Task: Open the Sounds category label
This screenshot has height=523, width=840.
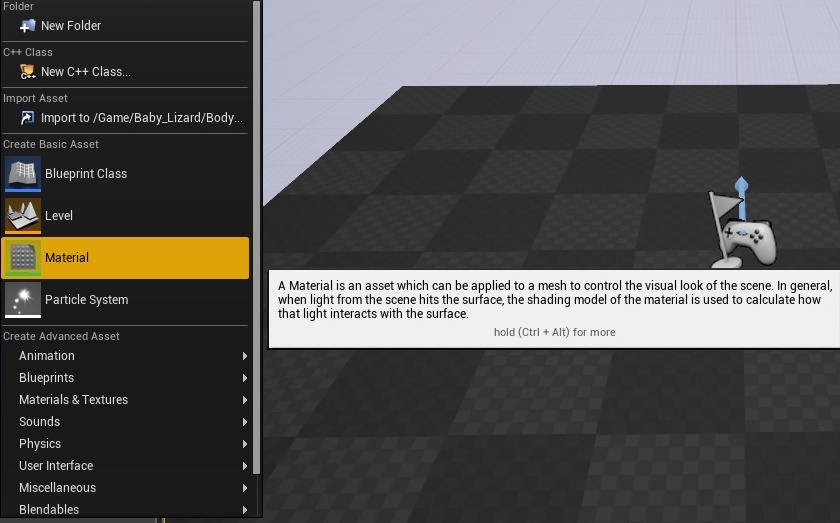Action: point(40,422)
